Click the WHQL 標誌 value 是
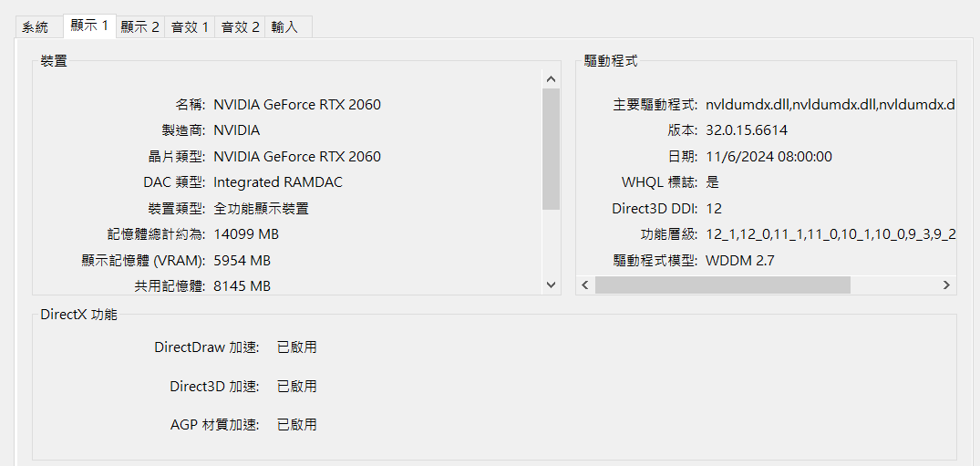Screen dimensions: 980x466 pos(713,182)
